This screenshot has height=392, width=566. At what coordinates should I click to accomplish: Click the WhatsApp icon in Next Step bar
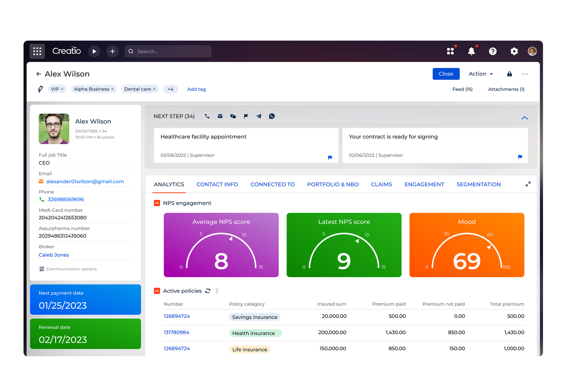tap(272, 116)
